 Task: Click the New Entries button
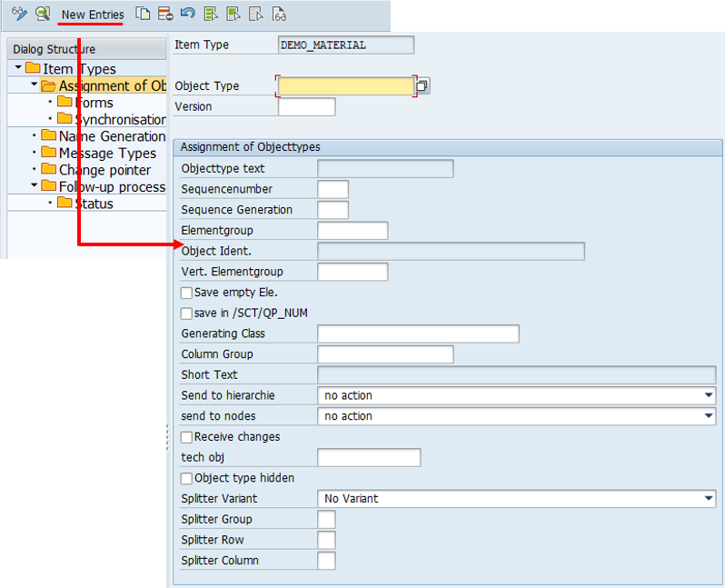pyautogui.click(x=93, y=15)
